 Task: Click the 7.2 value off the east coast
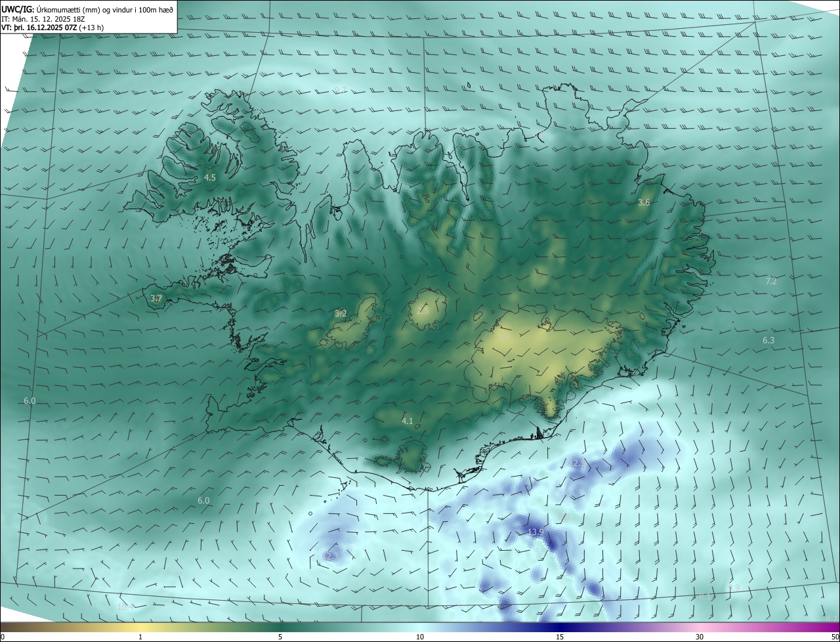[x=771, y=282]
